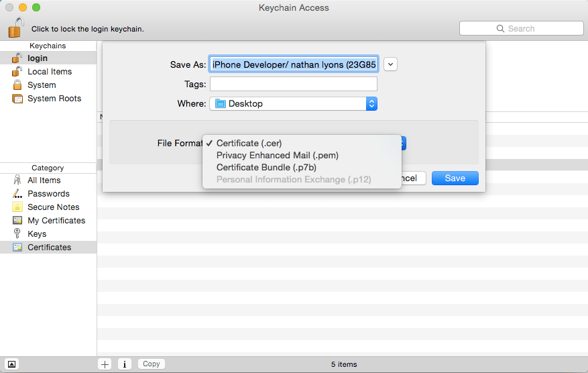The width and height of the screenshot is (588, 373).
Task: Click the File Format popup arrows
Action: coord(402,143)
